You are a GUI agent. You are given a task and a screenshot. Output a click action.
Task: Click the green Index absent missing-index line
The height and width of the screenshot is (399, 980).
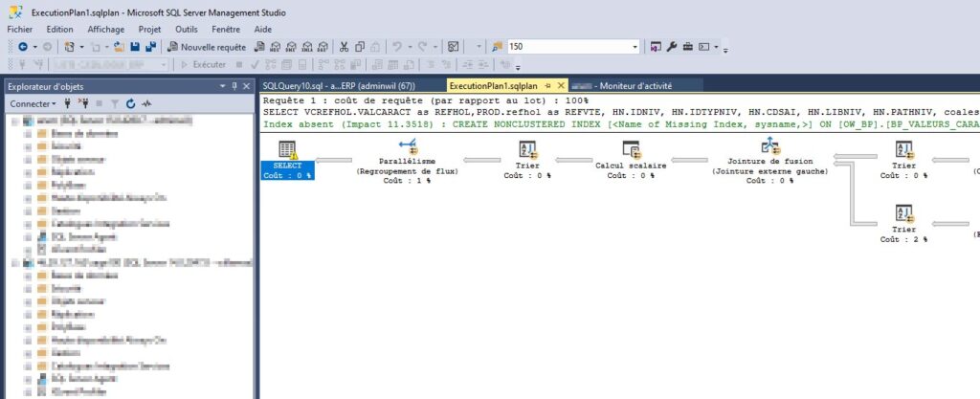pos(621,123)
